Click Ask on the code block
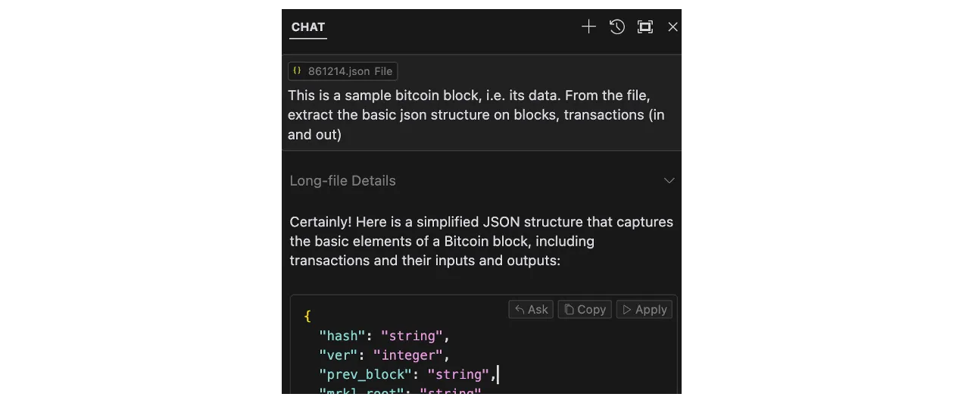 531,309
